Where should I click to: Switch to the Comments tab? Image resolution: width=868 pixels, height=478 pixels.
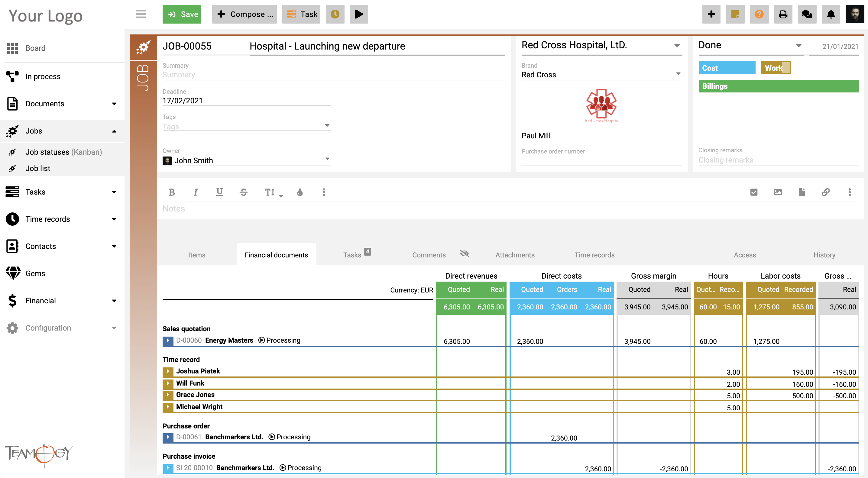pos(429,255)
